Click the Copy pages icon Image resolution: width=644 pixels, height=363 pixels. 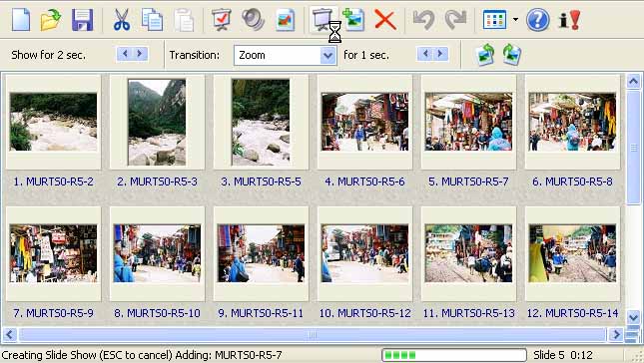click(152, 20)
